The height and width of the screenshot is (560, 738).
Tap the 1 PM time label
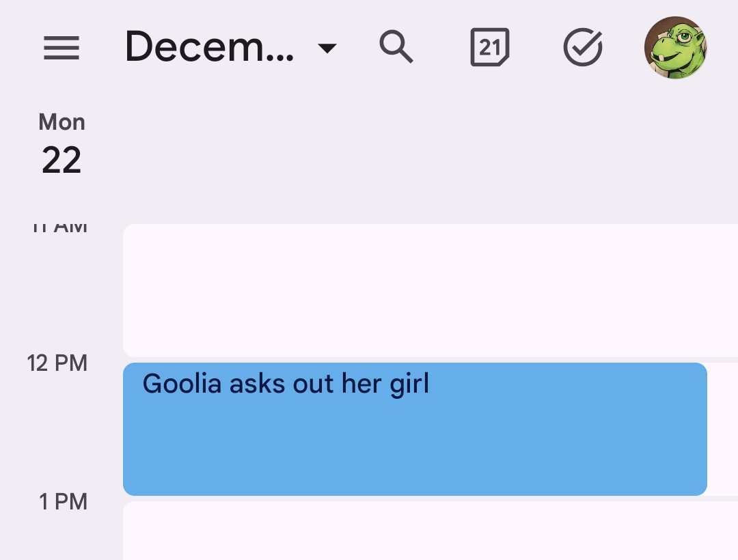pos(63,502)
